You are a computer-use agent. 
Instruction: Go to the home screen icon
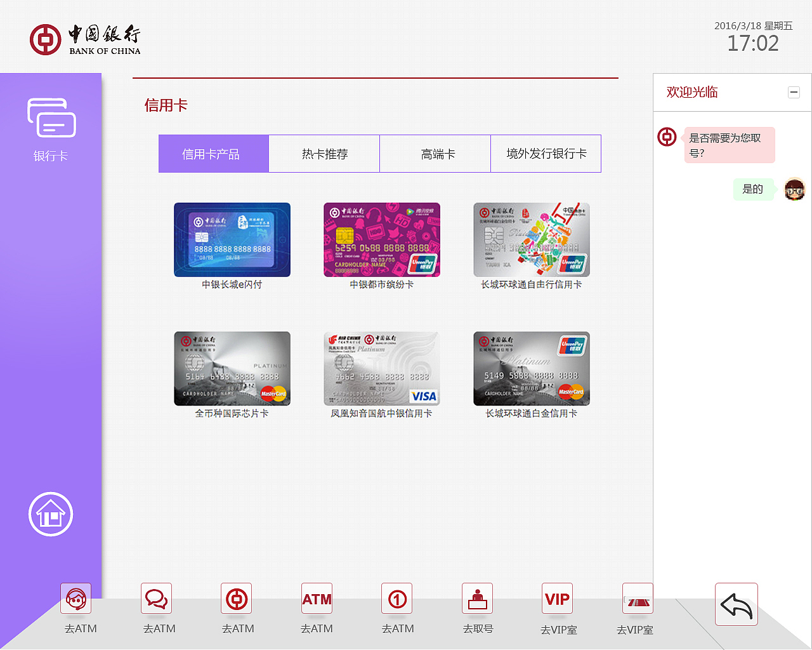point(51,514)
